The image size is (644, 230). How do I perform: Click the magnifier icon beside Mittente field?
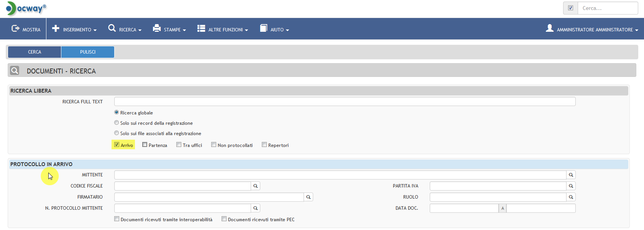(x=571, y=175)
